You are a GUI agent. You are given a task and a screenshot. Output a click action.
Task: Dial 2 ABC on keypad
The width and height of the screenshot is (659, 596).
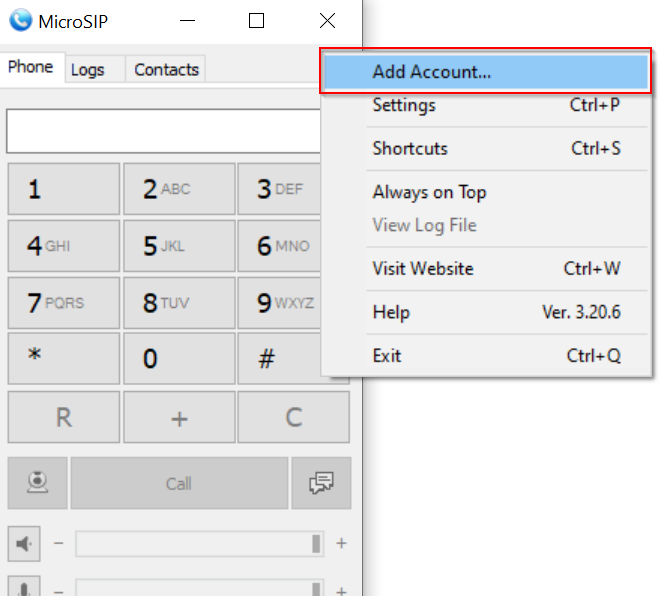(x=179, y=189)
